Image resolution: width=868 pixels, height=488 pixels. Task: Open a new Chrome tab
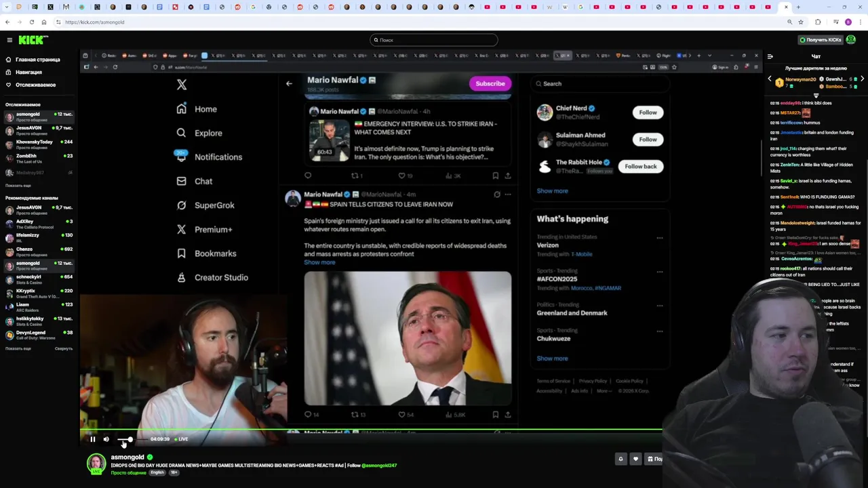798,7
